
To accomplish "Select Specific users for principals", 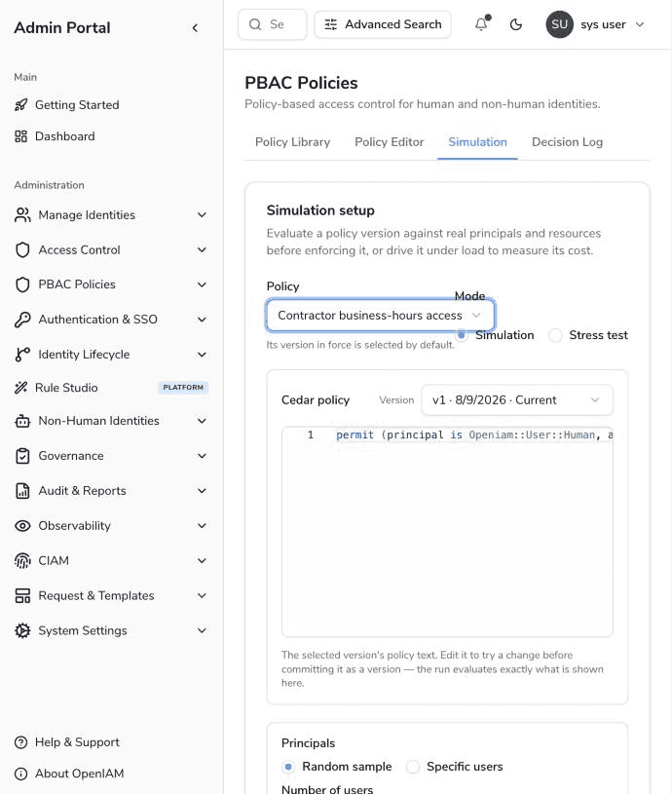I will [413, 767].
